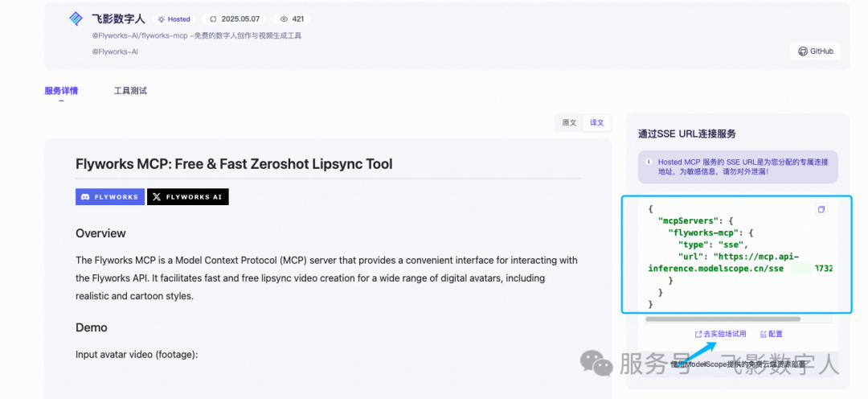Click the "type": "sse" line
This screenshot has height=399, width=868.
[x=713, y=245]
